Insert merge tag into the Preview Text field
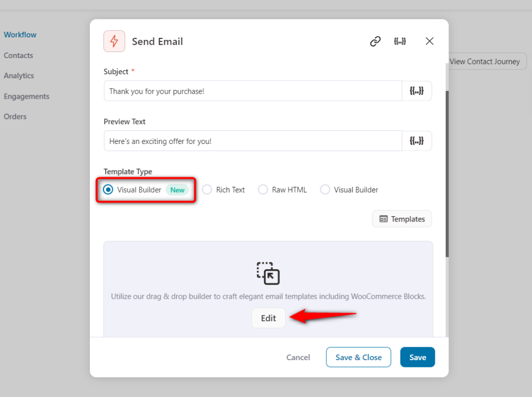532x397 pixels. [417, 140]
